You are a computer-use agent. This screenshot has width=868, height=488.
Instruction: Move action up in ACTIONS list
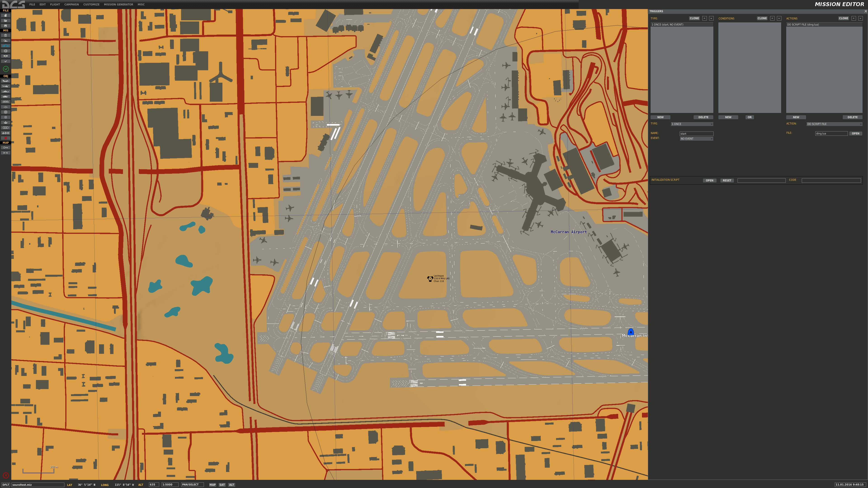coord(854,18)
